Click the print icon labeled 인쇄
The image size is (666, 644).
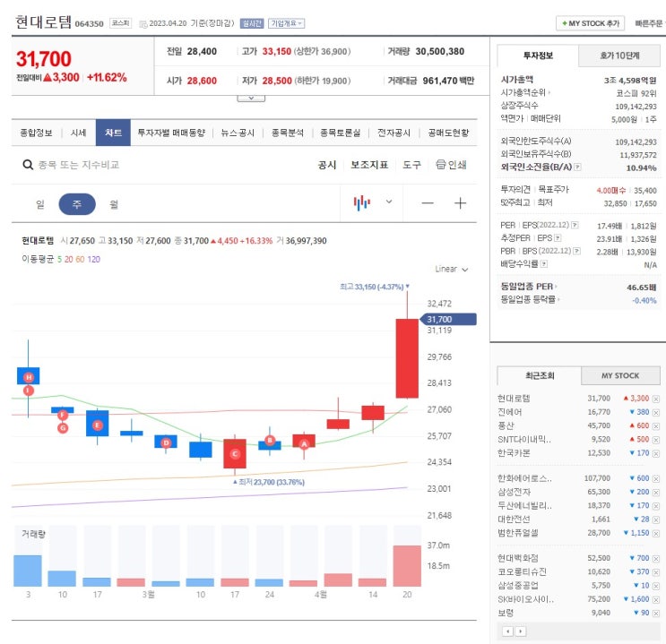click(451, 165)
